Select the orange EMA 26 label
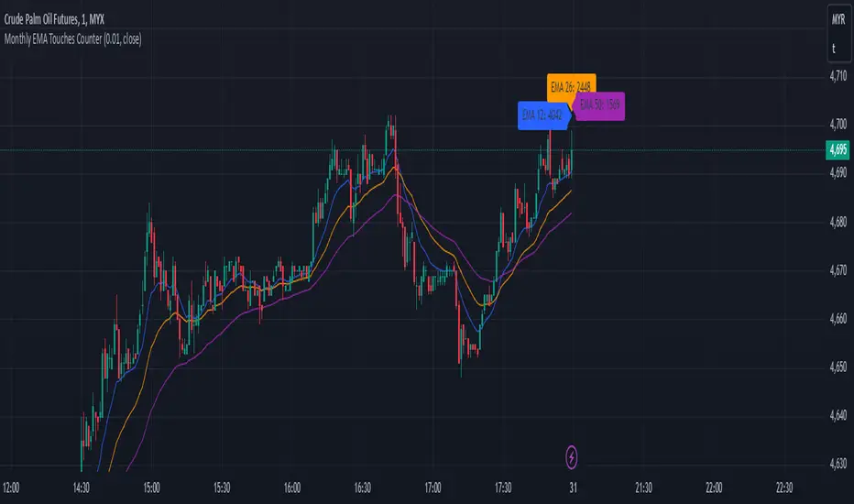854x504 pixels. tap(572, 87)
